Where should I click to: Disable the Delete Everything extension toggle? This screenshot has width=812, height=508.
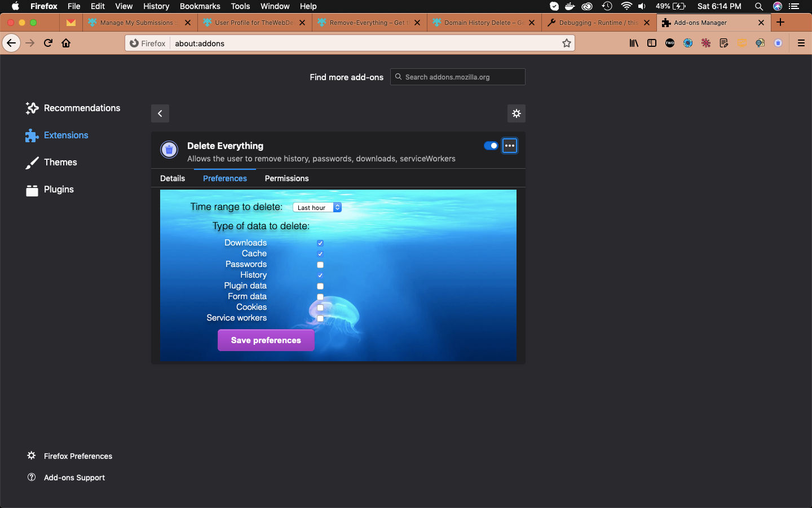click(x=491, y=146)
